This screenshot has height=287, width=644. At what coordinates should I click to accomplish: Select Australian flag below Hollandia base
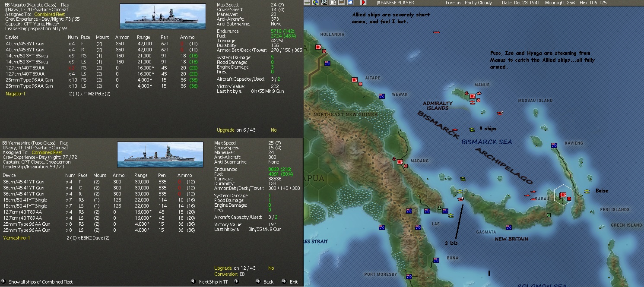[327, 63]
